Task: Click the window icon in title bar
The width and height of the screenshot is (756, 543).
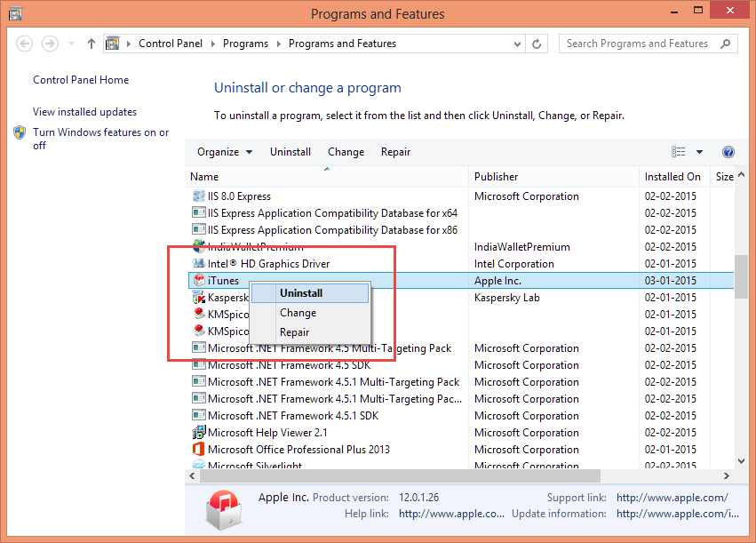Action: click(x=15, y=13)
